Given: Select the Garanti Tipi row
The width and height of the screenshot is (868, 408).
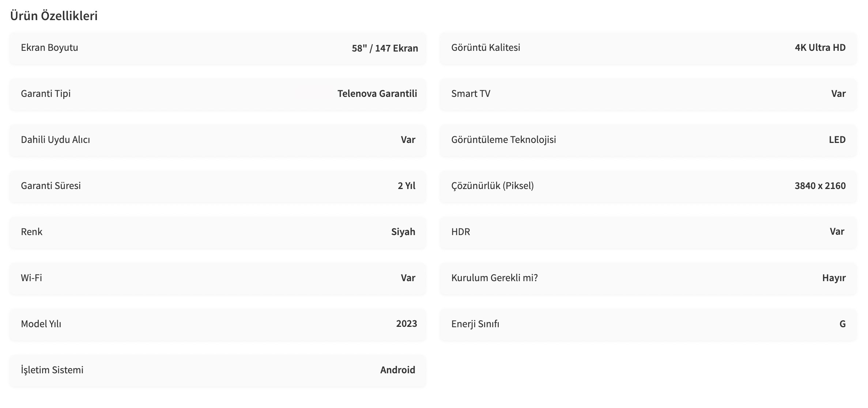Looking at the screenshot, I should [218, 94].
